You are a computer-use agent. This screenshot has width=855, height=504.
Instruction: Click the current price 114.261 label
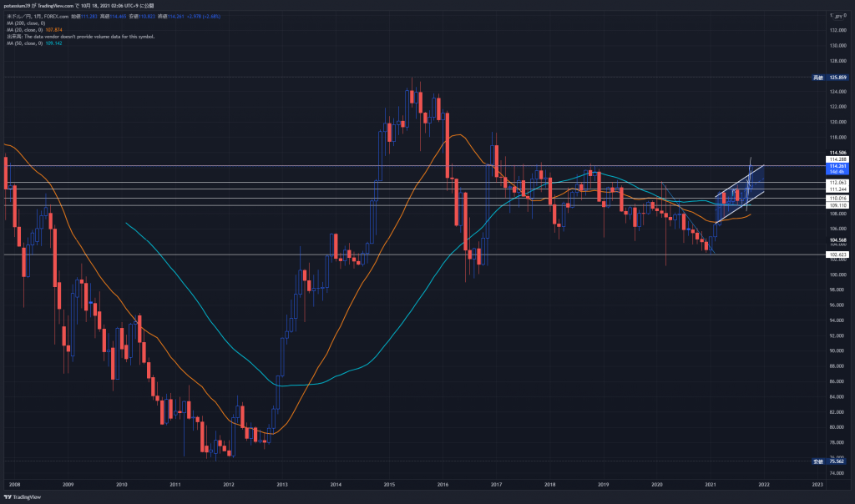coord(837,166)
